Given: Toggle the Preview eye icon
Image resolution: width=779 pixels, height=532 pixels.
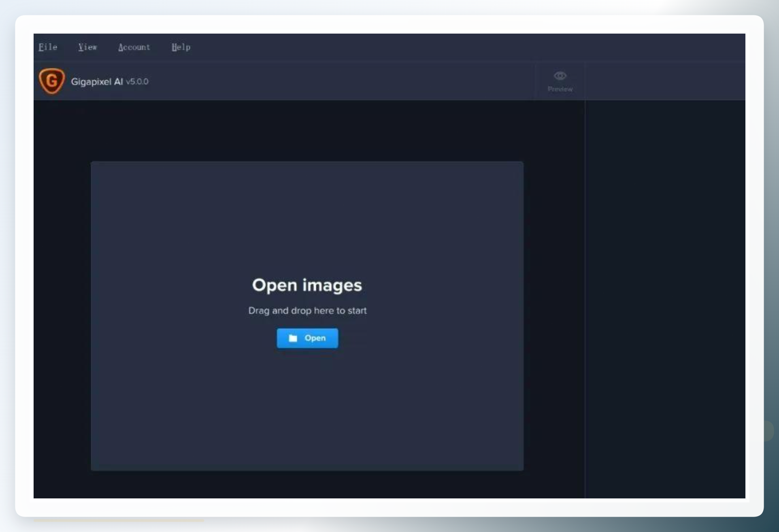Looking at the screenshot, I should (x=560, y=76).
